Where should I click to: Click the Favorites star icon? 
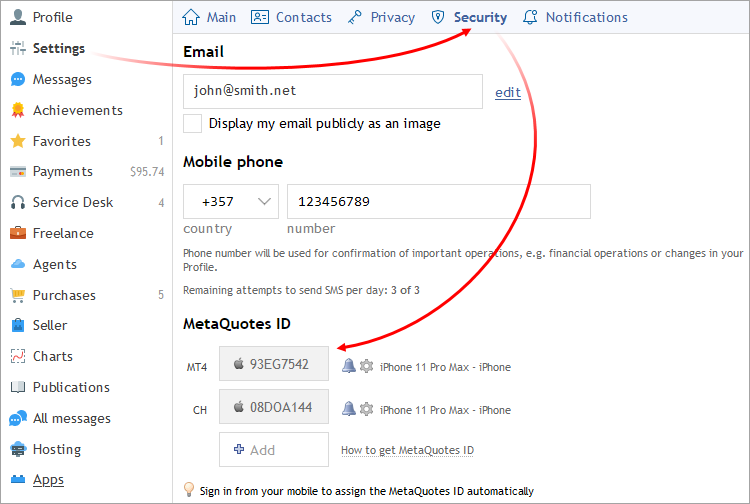(x=18, y=141)
